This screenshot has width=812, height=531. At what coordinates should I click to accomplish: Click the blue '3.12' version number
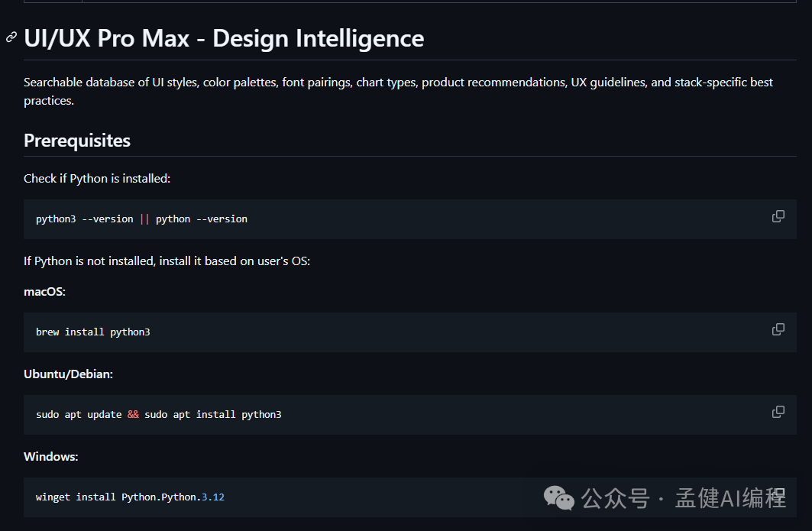pos(212,497)
